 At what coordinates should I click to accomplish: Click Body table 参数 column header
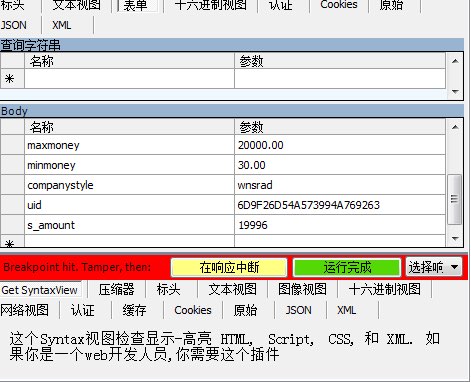(340, 127)
